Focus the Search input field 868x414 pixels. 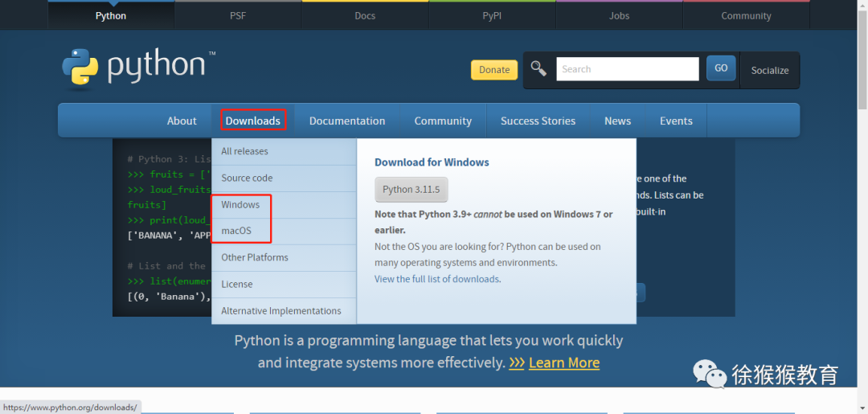tap(628, 69)
